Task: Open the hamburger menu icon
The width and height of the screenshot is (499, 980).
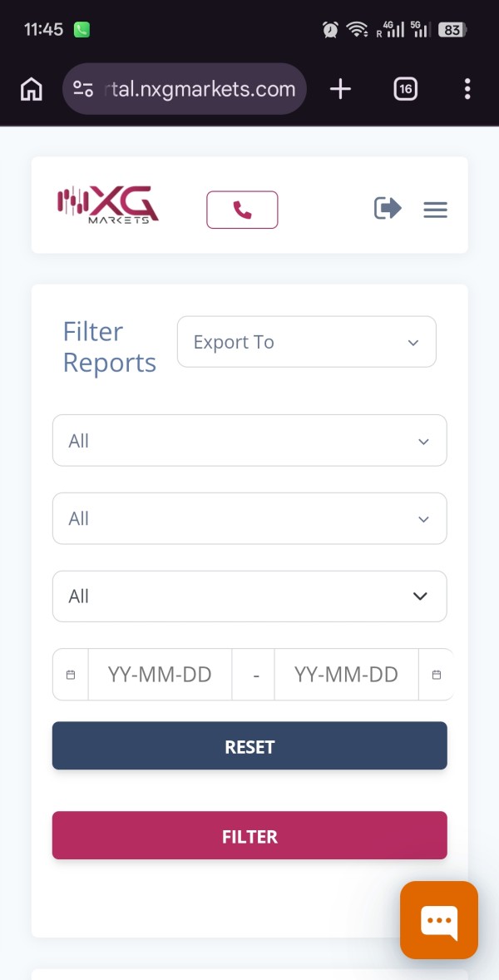Action: pos(435,210)
